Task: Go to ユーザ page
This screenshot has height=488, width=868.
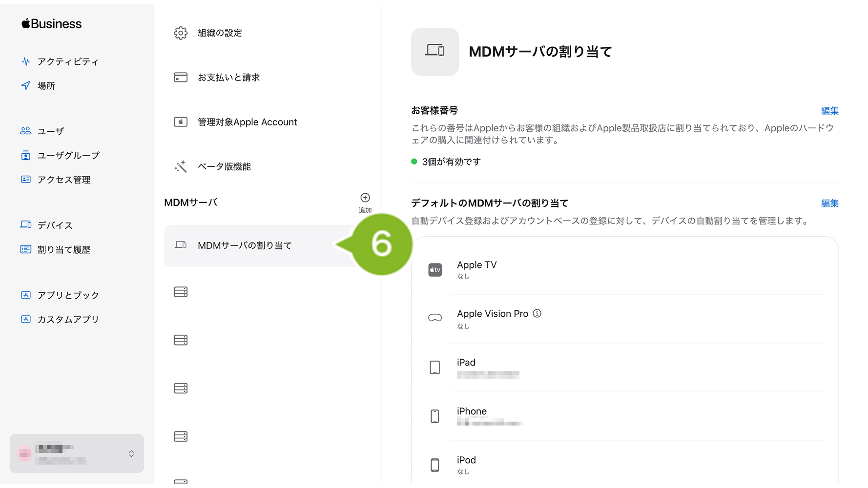Action: pos(51,131)
